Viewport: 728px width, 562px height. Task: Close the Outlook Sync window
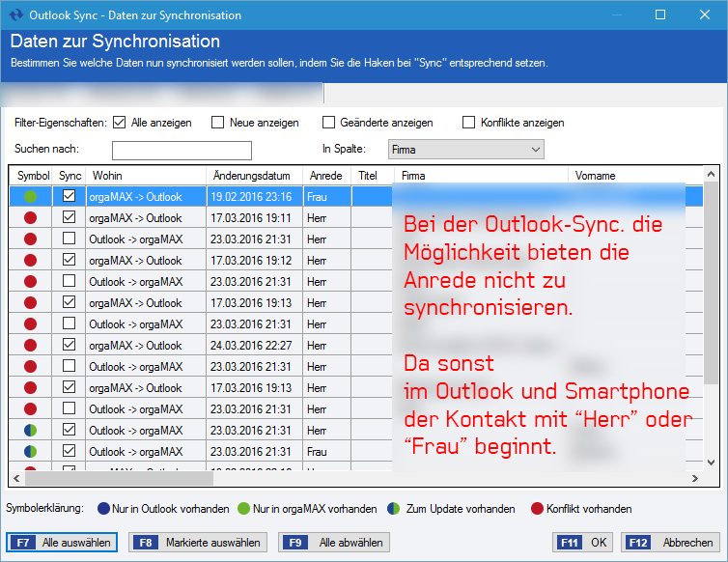(x=704, y=14)
